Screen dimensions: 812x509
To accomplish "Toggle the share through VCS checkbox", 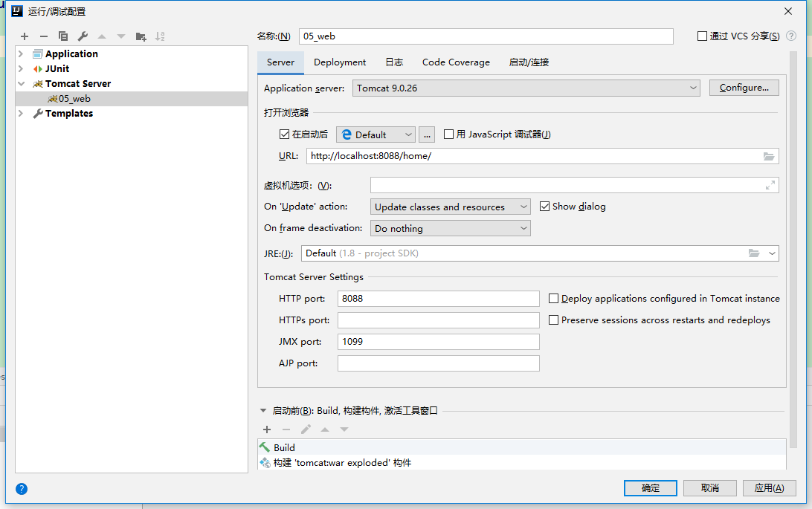I will tap(702, 36).
